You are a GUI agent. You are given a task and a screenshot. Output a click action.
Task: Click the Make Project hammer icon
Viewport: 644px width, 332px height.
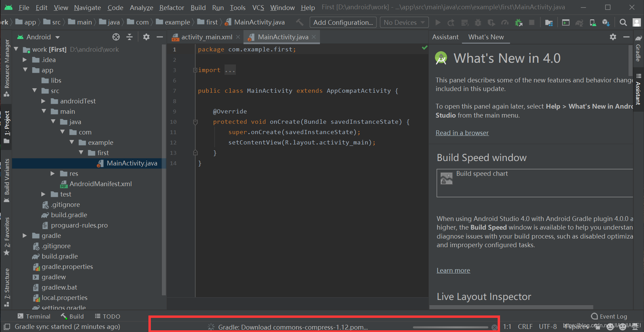300,22
